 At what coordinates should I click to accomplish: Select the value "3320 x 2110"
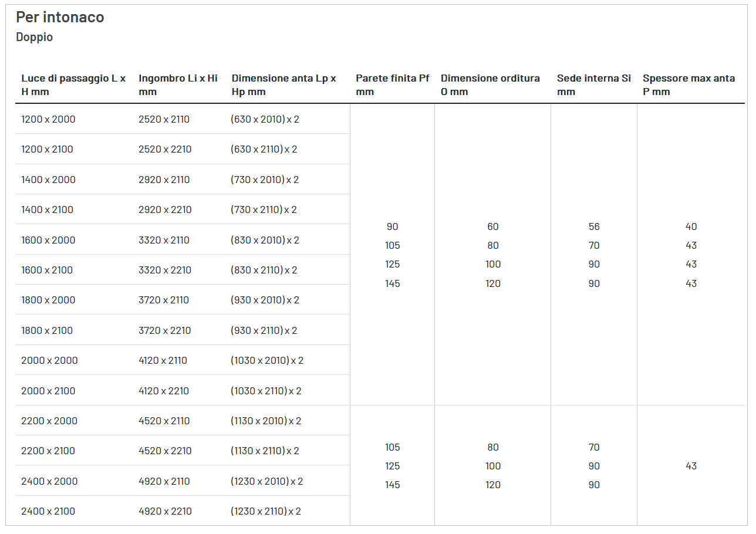pyautogui.click(x=164, y=240)
